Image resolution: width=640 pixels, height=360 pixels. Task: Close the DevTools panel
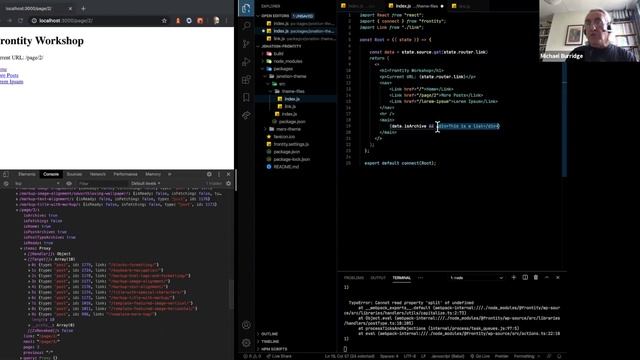tap(229, 174)
